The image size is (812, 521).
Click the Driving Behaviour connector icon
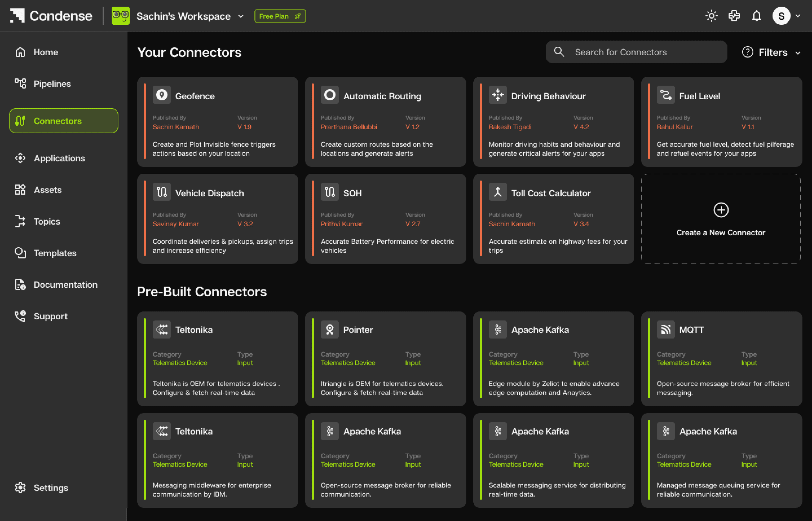coord(498,95)
